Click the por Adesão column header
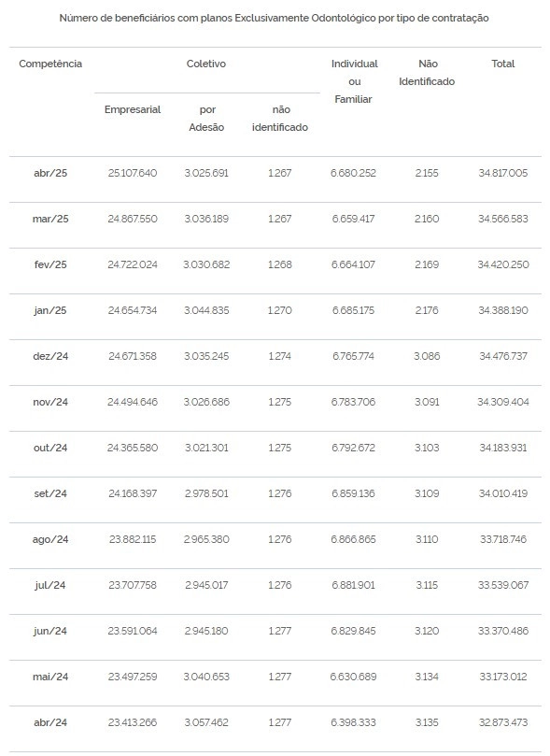Viewport: 550px width, 756px height. click(206, 118)
